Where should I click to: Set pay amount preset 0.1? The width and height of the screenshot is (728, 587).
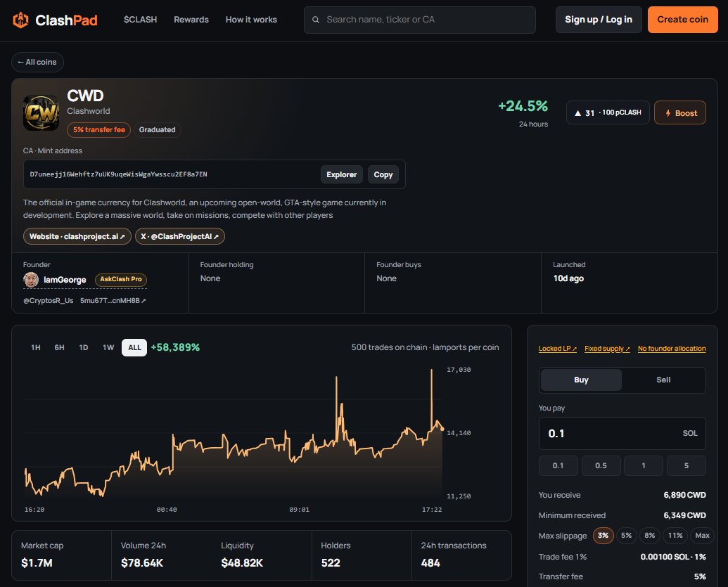(x=558, y=466)
